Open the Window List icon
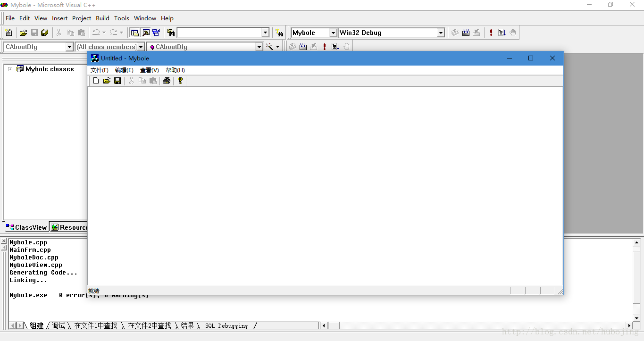Viewport: 644px width, 341px height. pyautogui.click(x=156, y=33)
